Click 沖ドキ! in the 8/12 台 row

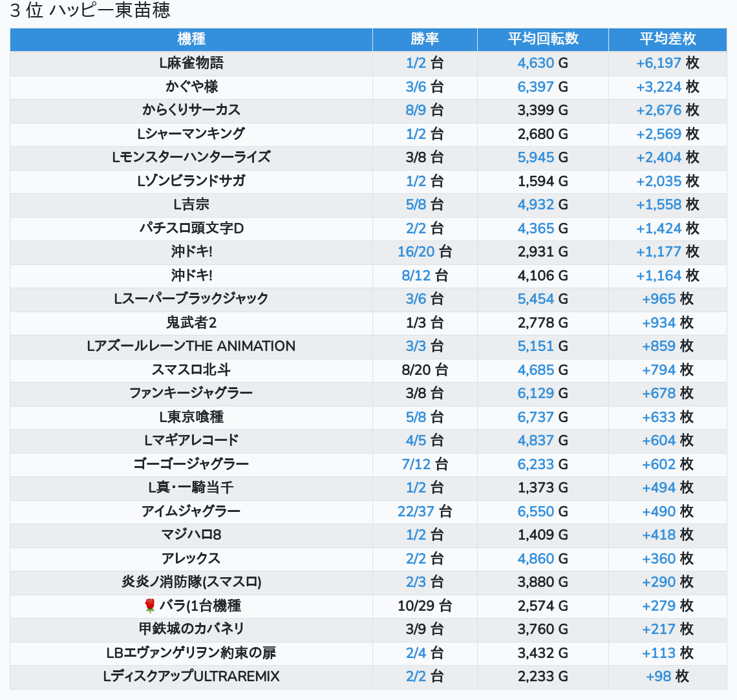[191, 275]
